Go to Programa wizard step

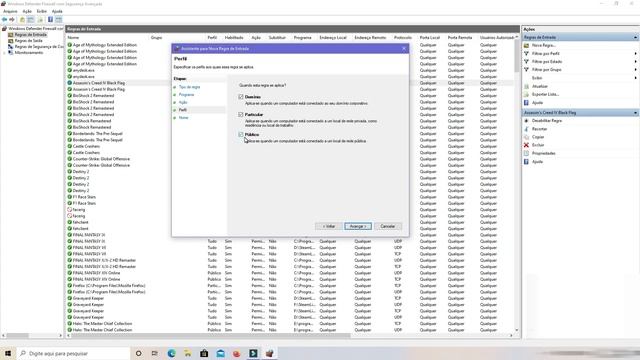[x=187, y=95]
